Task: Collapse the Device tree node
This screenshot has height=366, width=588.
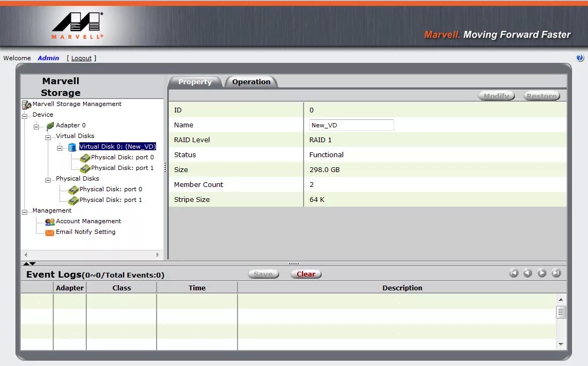Action: click(x=24, y=116)
